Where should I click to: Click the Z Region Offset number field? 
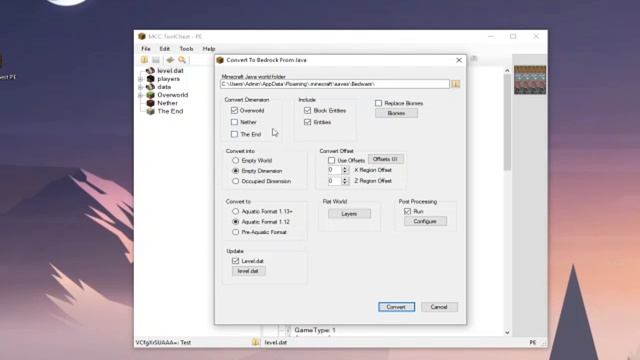[334, 180]
